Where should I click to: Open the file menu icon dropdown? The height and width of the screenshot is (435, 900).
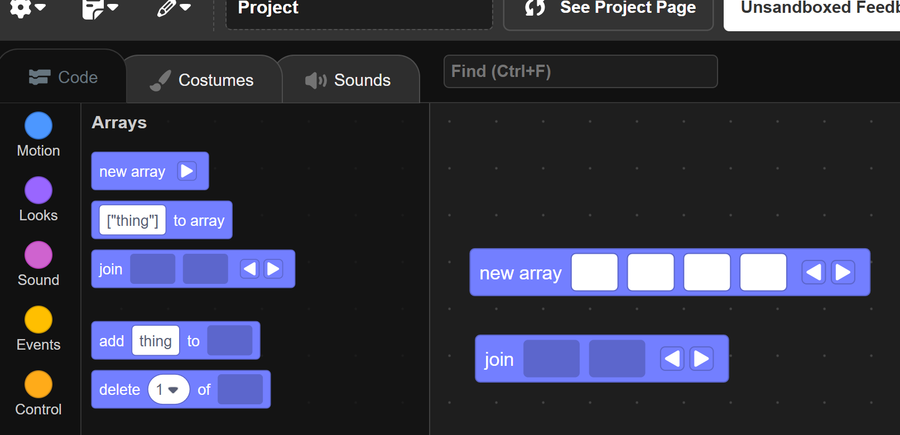tap(99, 8)
